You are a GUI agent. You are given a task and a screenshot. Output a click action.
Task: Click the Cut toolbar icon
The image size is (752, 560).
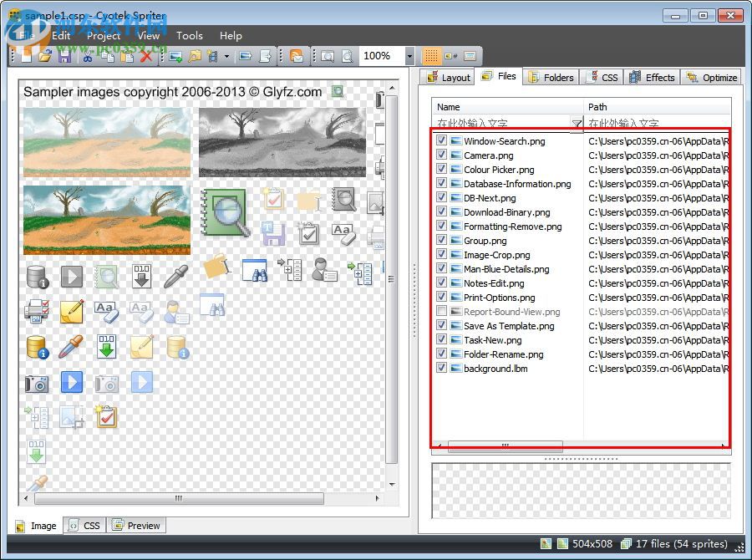tap(87, 56)
